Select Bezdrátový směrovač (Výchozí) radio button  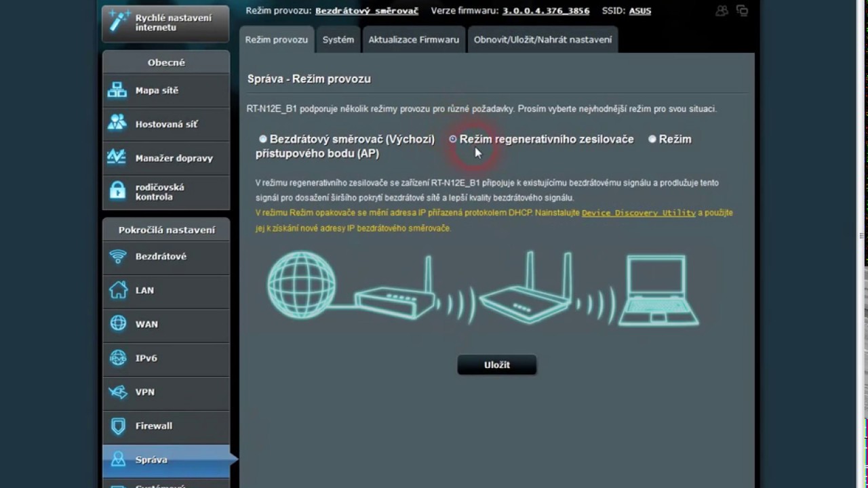[263, 139]
